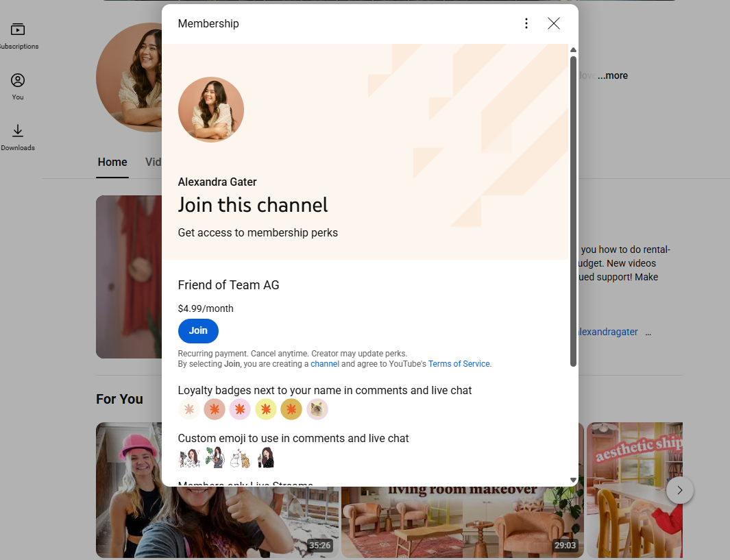Image resolution: width=730 pixels, height=560 pixels.
Task: Click the channel profile picture behind the dialog
Action: (129, 77)
